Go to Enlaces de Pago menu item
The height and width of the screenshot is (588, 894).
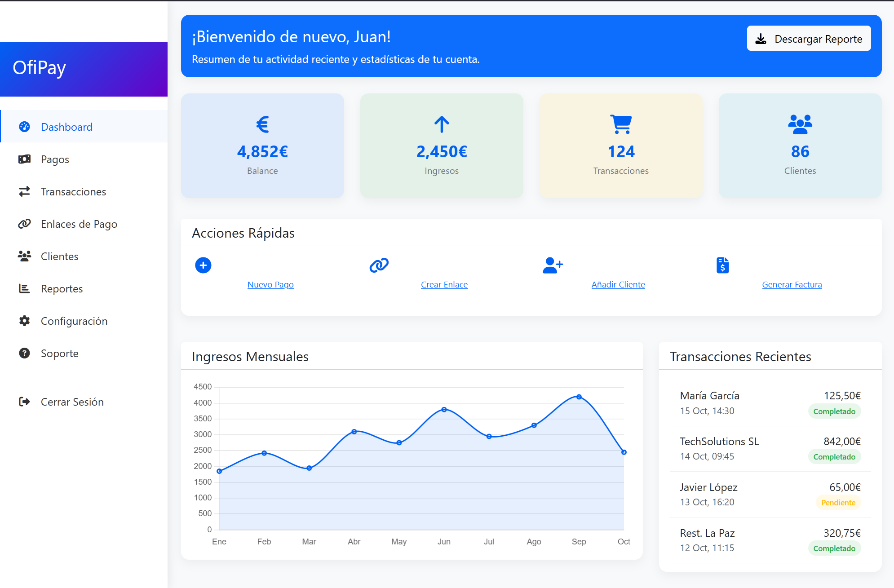pos(79,224)
